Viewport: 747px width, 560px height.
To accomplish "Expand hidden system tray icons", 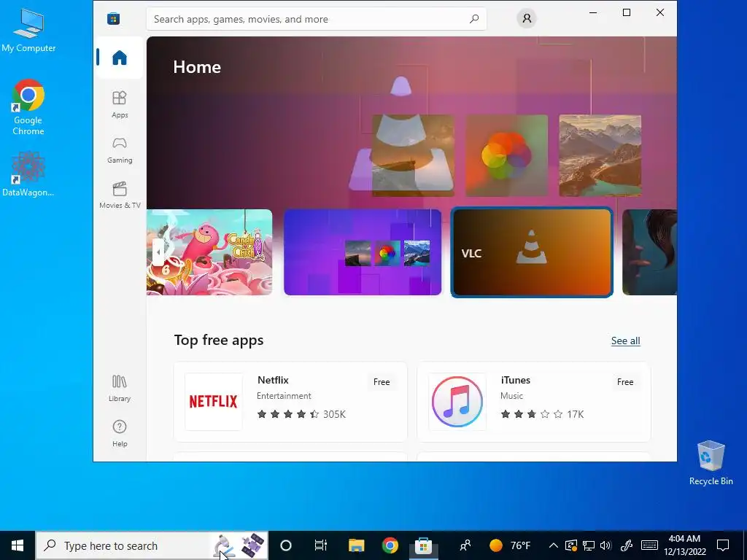I will pyautogui.click(x=553, y=545).
